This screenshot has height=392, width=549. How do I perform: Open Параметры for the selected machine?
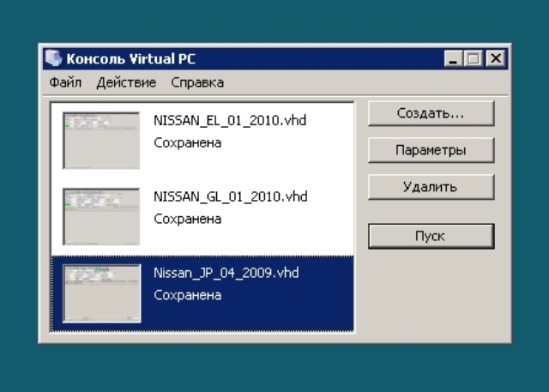pyautogui.click(x=431, y=150)
